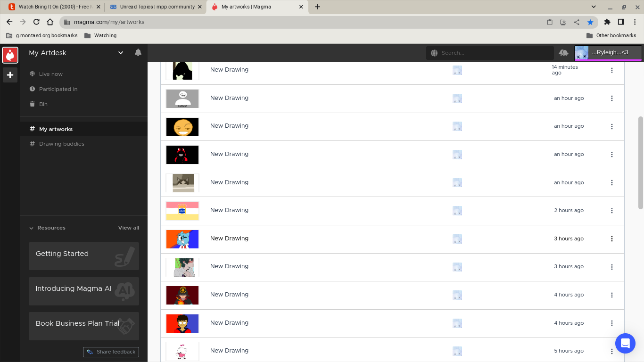Open options menu for blue cat drawing
The width and height of the screenshot is (644, 362).
(x=612, y=239)
